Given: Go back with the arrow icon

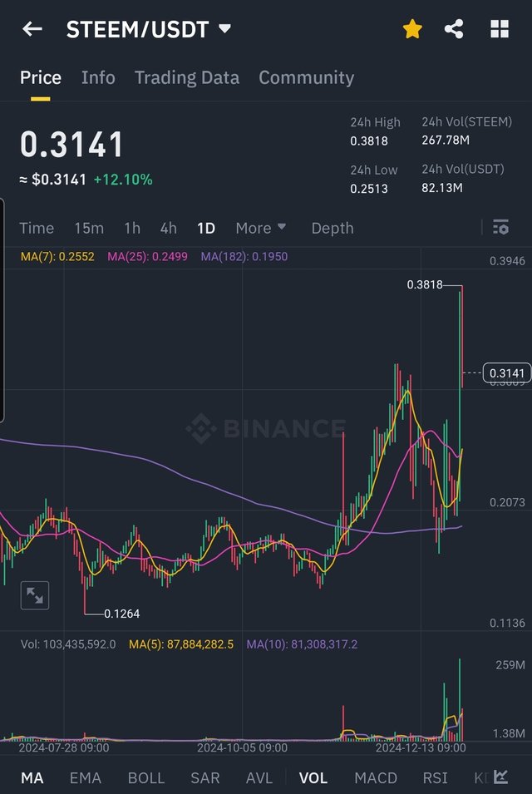Looking at the screenshot, I should pyautogui.click(x=32, y=29).
